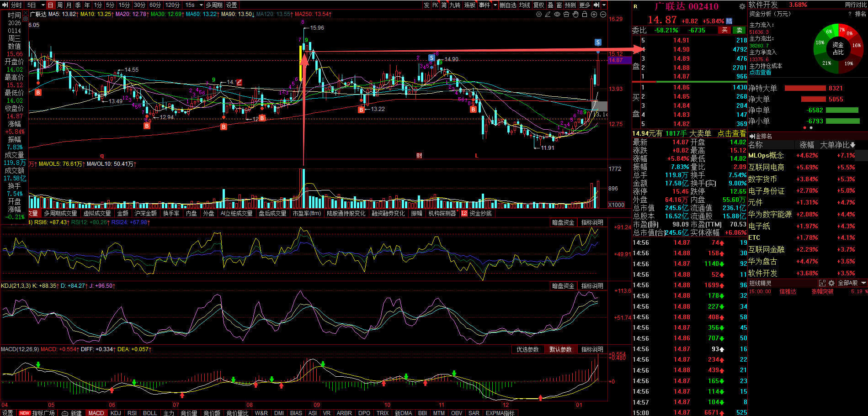Click the red 买 buy button
This screenshot has height=416, width=868.
point(724,30)
